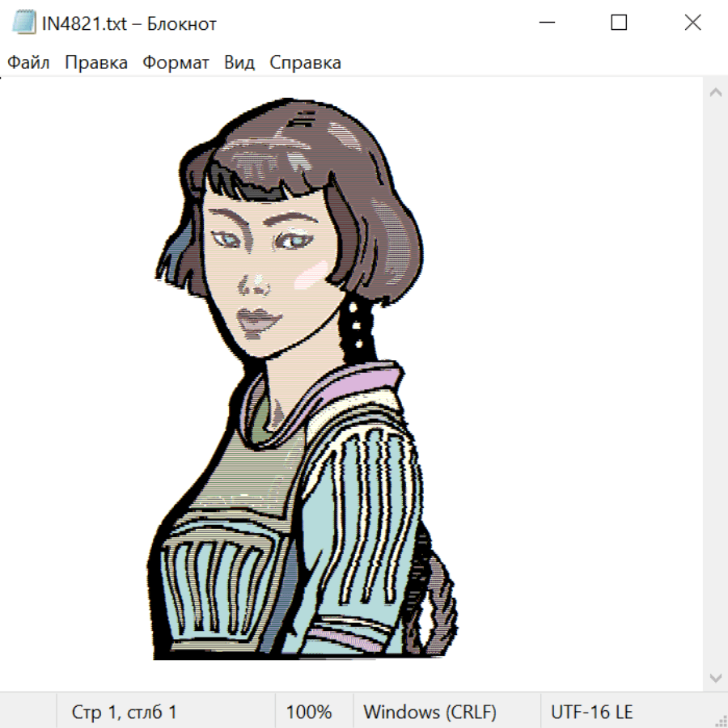
Task: Minimize the Блокнот window
Action: tap(547, 23)
